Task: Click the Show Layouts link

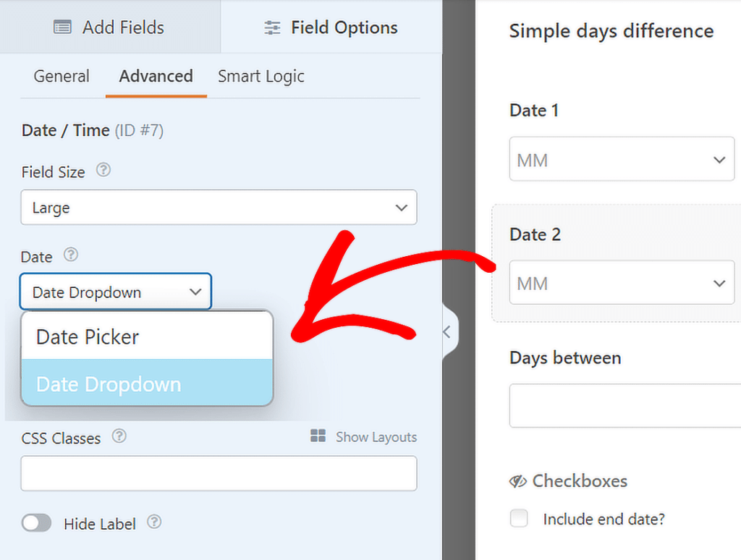Action: pyautogui.click(x=376, y=436)
